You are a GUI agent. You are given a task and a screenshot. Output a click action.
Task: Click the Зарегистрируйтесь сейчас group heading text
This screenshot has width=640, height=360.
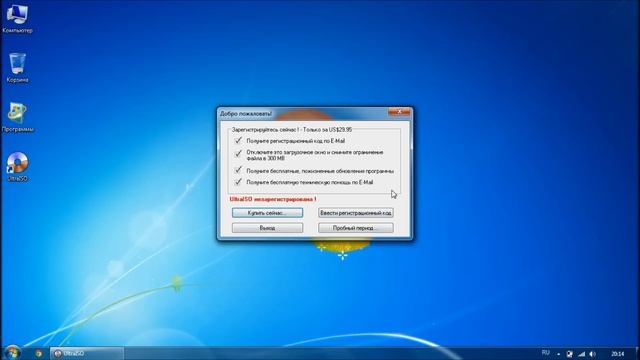(292, 129)
